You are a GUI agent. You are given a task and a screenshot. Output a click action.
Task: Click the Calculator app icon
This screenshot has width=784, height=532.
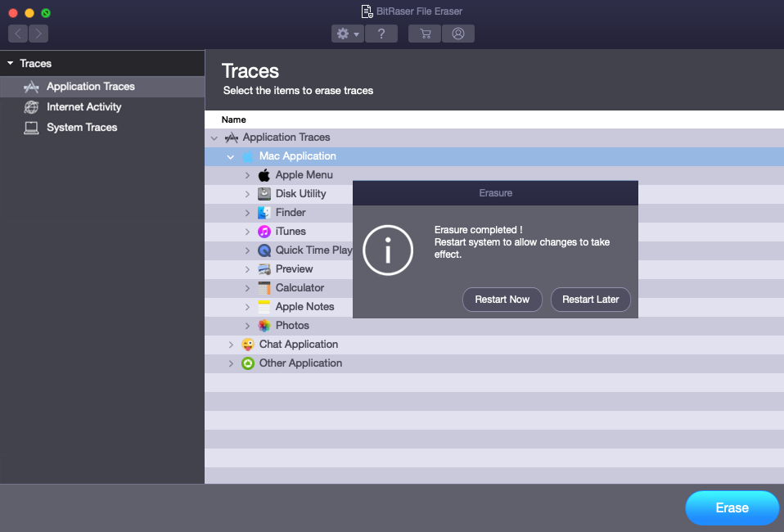[264, 288]
